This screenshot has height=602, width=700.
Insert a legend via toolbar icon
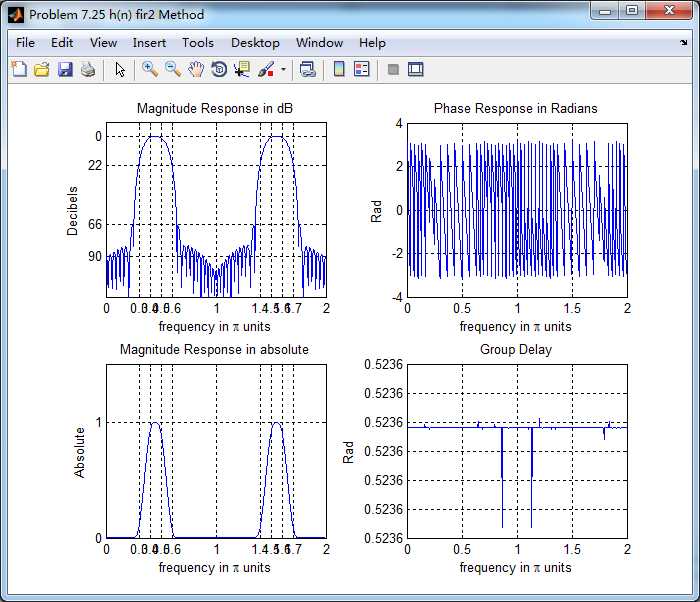[x=362, y=69]
